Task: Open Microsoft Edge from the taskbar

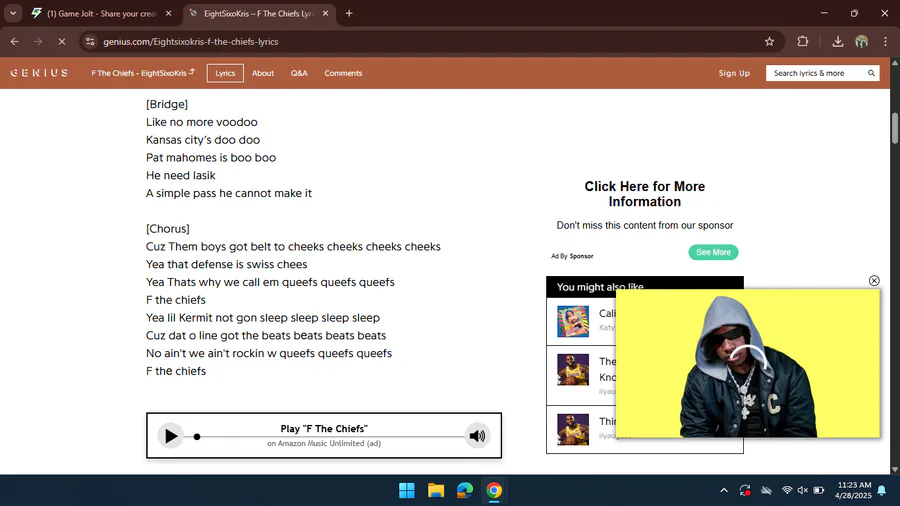Action: (465, 491)
